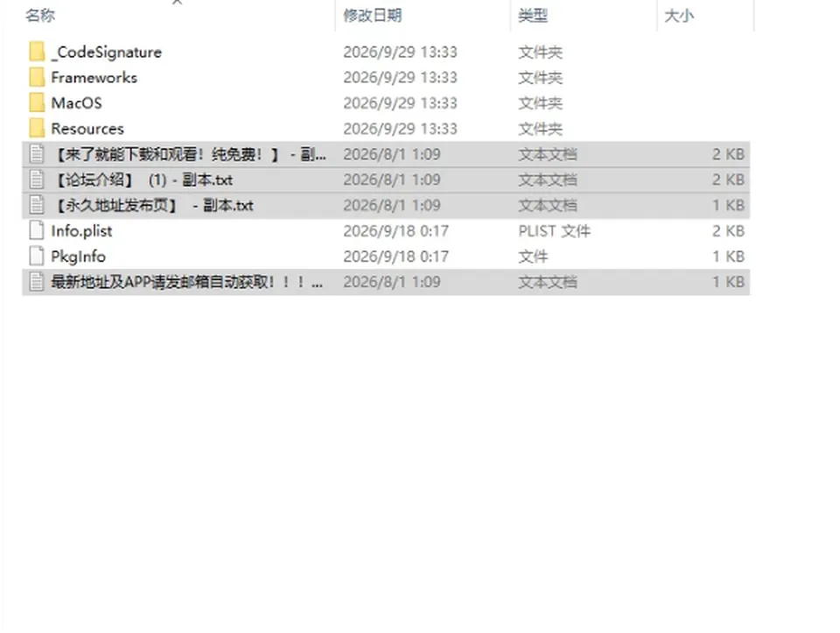
Task: Select the Info.plist file icon
Action: [37, 231]
